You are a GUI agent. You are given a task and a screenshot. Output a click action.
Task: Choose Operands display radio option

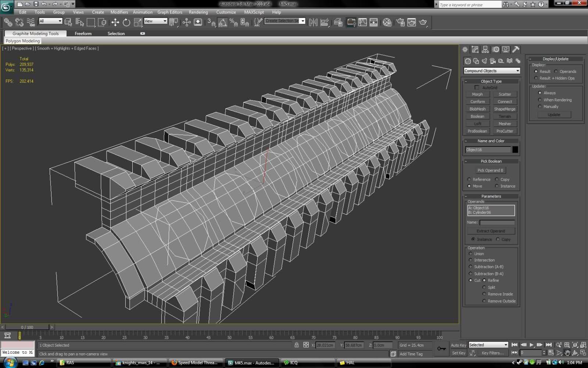pyautogui.click(x=556, y=71)
